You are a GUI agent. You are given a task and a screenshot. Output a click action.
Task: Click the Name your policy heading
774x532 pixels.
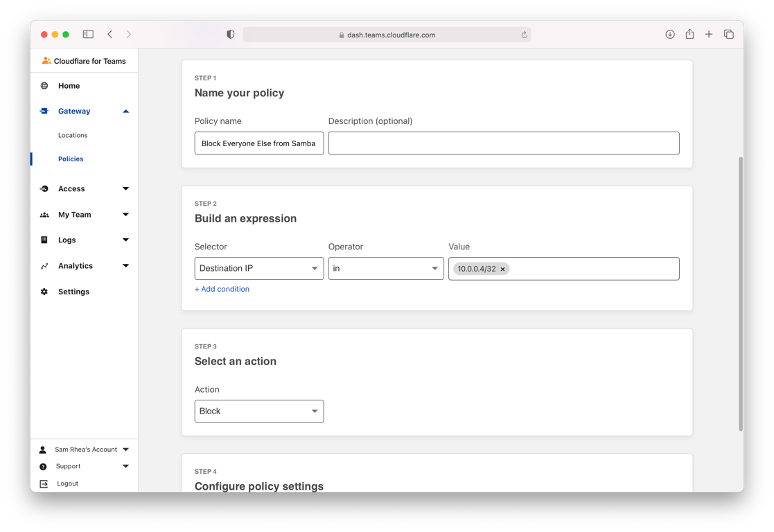pyautogui.click(x=240, y=93)
